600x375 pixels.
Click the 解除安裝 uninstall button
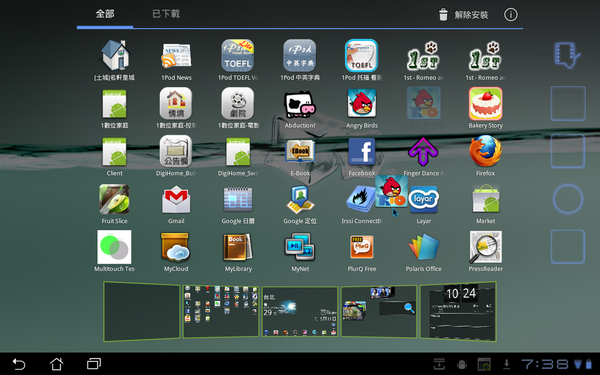click(x=463, y=15)
